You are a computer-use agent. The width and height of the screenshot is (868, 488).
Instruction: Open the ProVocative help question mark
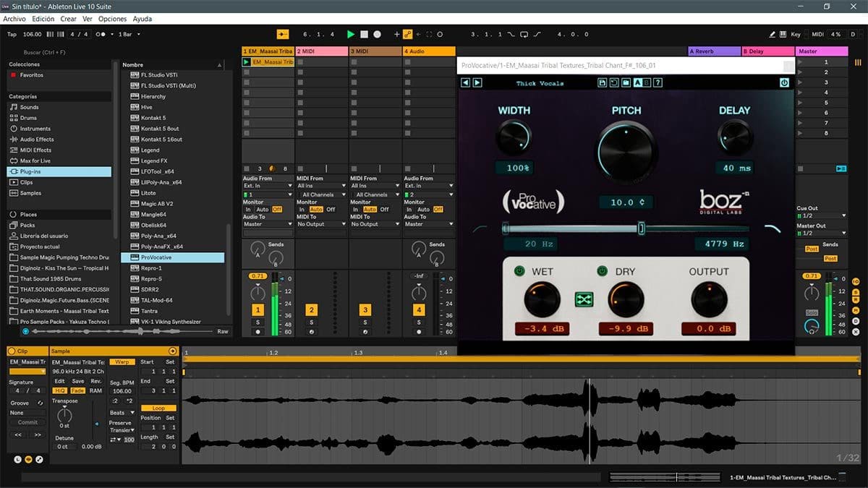[x=658, y=83]
